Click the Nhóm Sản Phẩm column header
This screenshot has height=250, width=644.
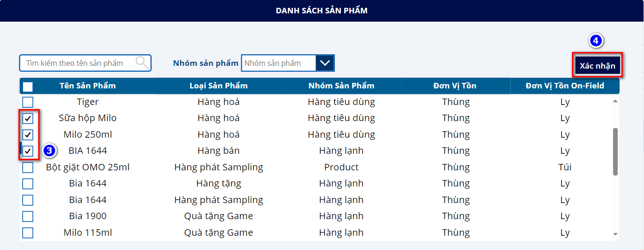(341, 86)
